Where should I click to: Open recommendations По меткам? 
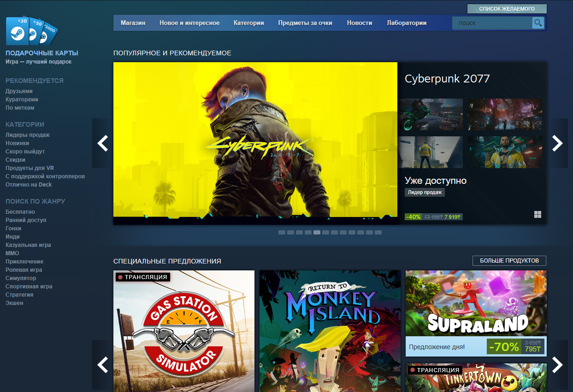pyautogui.click(x=20, y=108)
